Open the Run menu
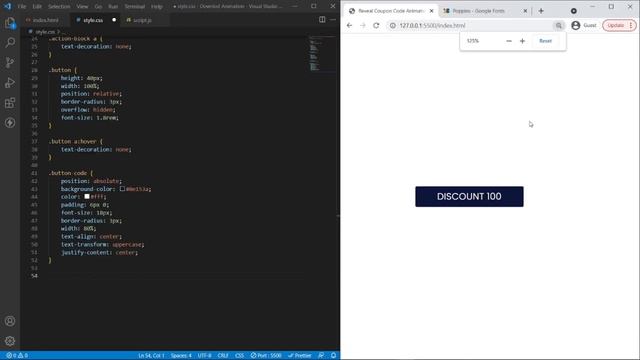This screenshot has width=640, height=360. point(113,7)
